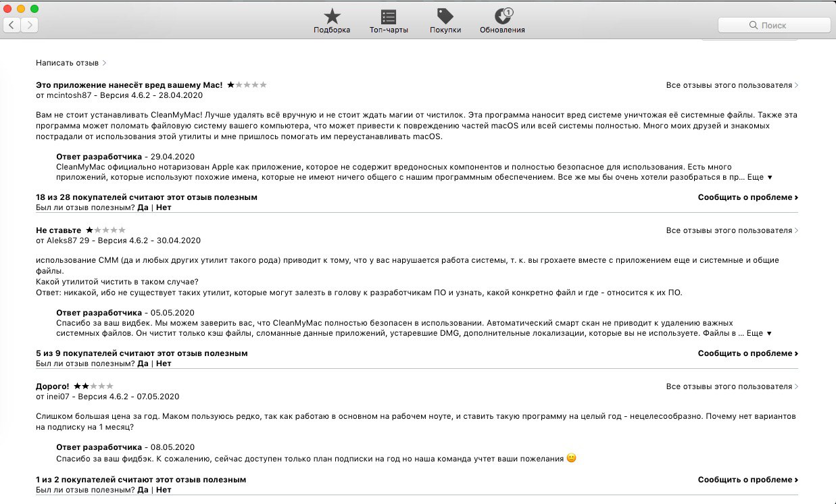Expand developer reply dated 05.05.2020 via Еще
Viewport: 836px width, 504px height.
(760, 333)
